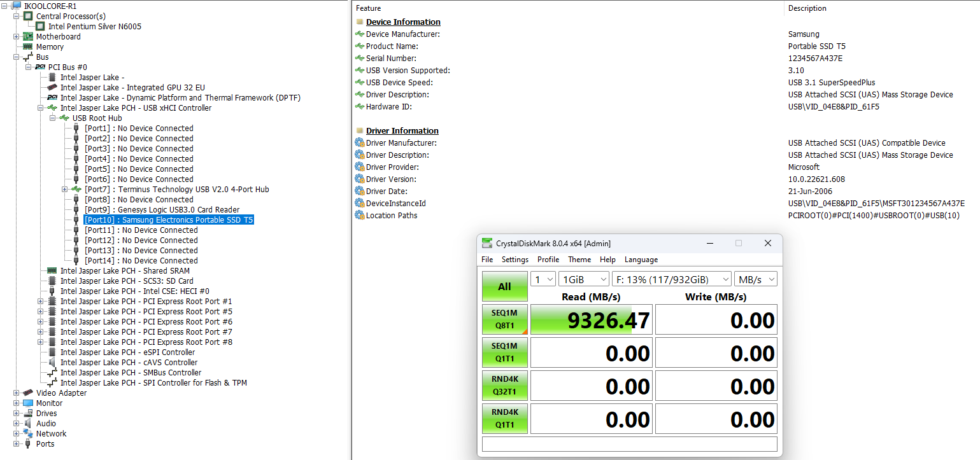Viewport: 980px width, 460px height.
Task: Click the Integrated GPU 32 EU icon
Action: pyautogui.click(x=52, y=87)
